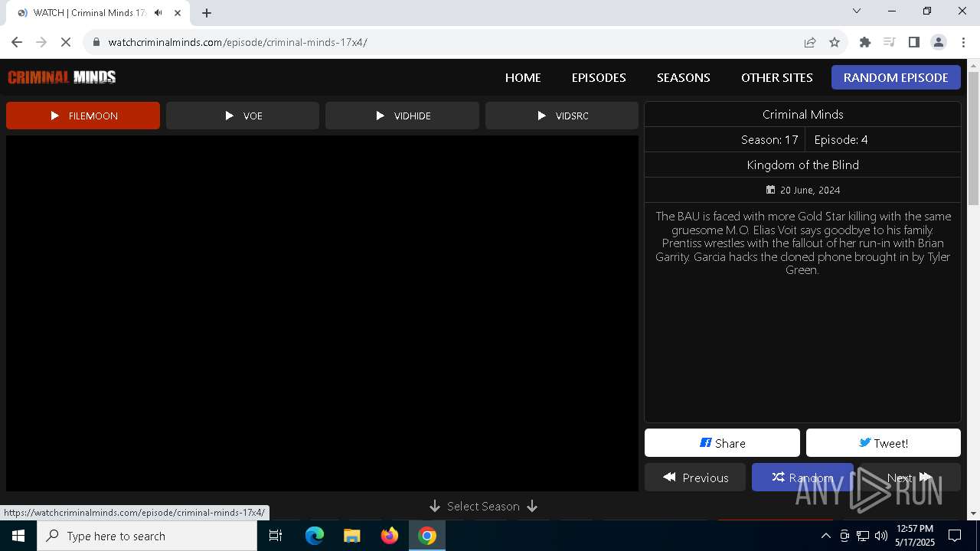
Task: Go to the Next episode
Action: point(910,478)
